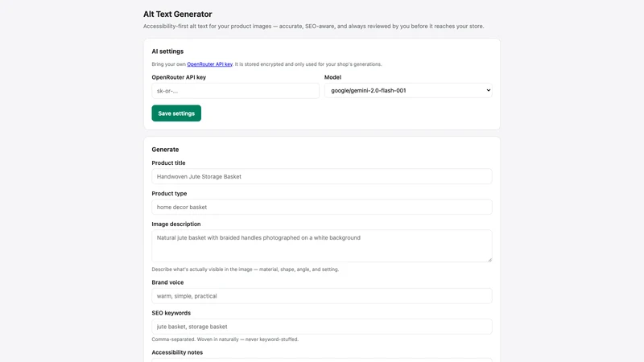Click the 'Comma-separated. Woven in naturally' hint
Screen dimensions: 644x362
coord(225,339)
